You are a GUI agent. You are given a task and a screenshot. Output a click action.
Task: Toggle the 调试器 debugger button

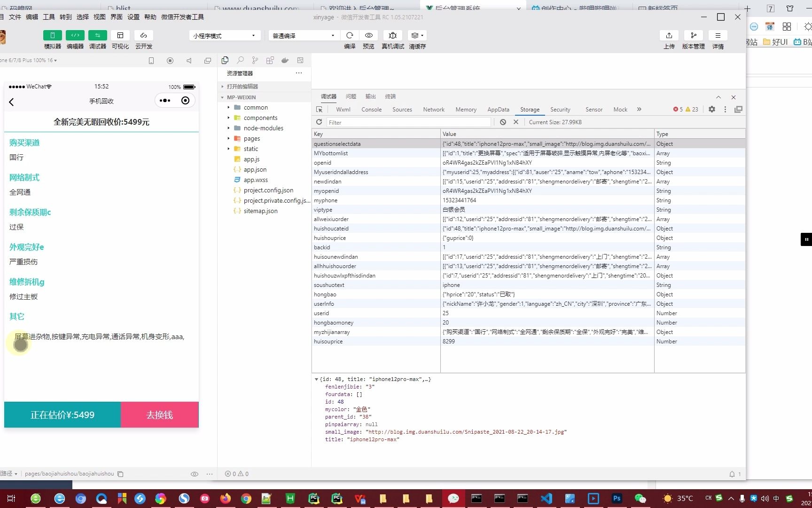[x=97, y=35]
